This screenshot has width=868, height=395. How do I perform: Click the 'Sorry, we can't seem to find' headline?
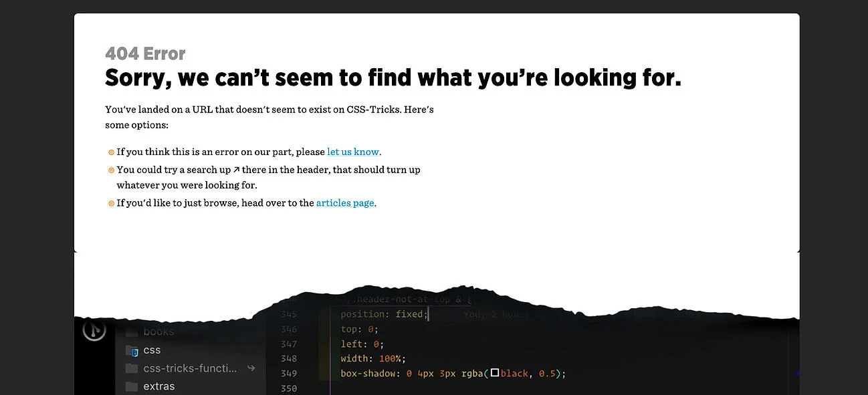(x=393, y=78)
